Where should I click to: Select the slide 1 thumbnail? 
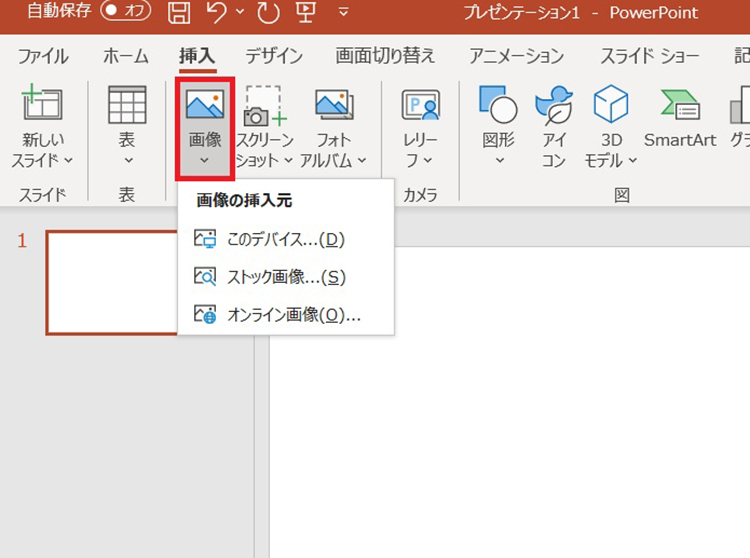[112, 283]
